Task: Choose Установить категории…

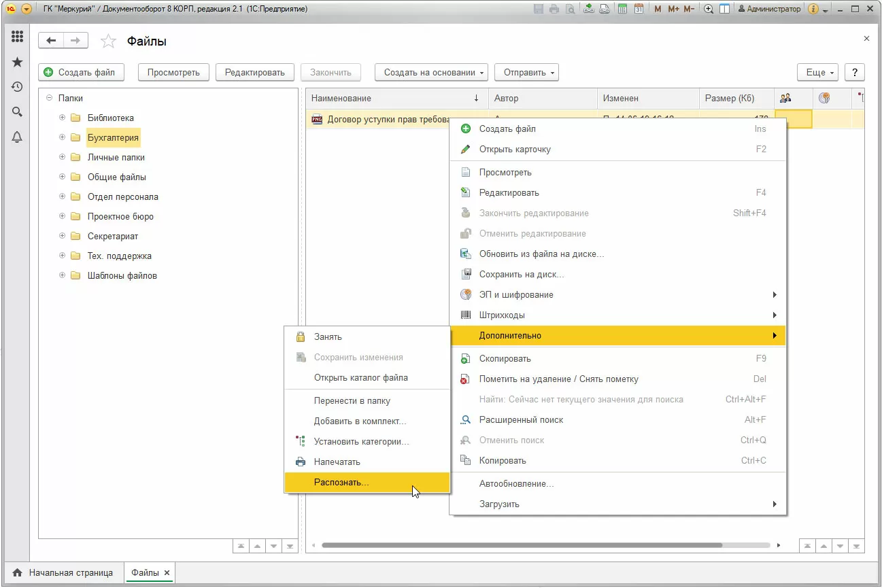Action: (367, 441)
